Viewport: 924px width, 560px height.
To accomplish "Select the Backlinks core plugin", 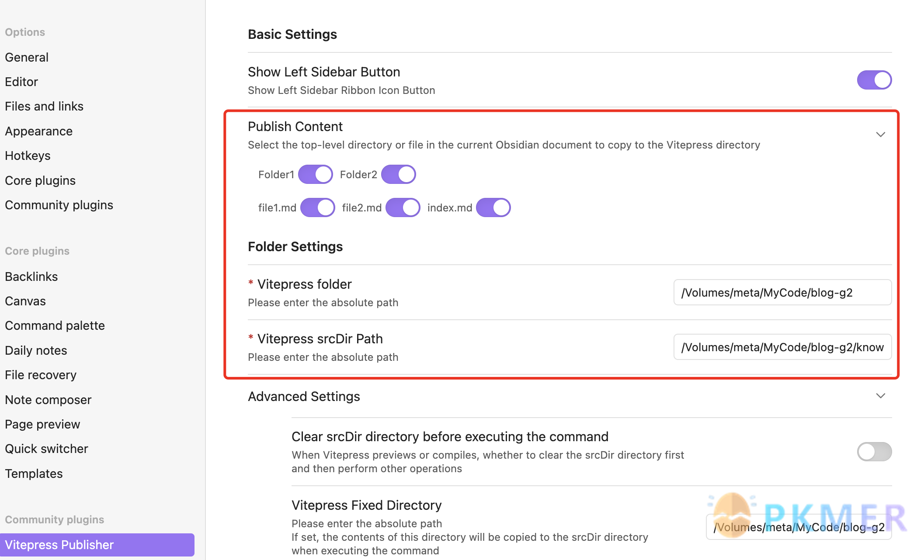I will (31, 277).
